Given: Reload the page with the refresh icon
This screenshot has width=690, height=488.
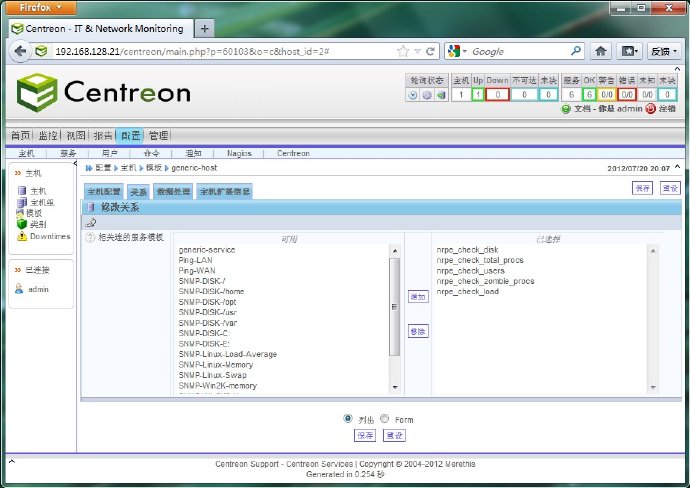Looking at the screenshot, I should (431, 51).
